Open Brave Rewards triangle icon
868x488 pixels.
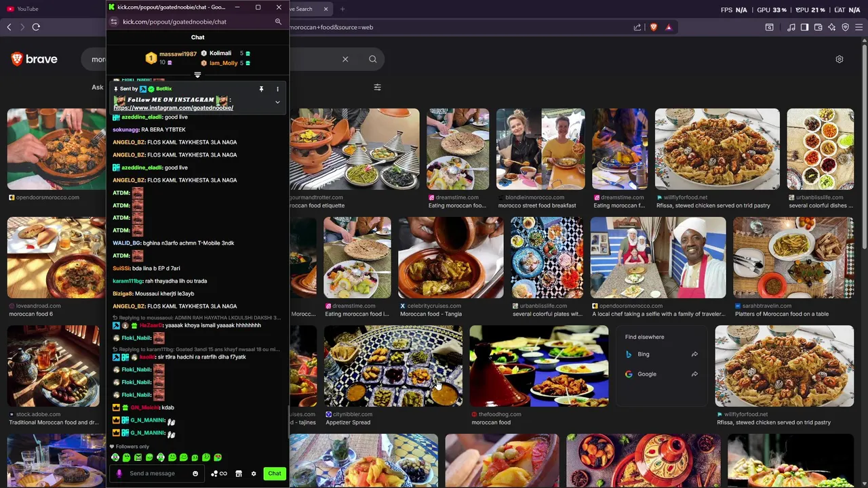click(x=669, y=27)
